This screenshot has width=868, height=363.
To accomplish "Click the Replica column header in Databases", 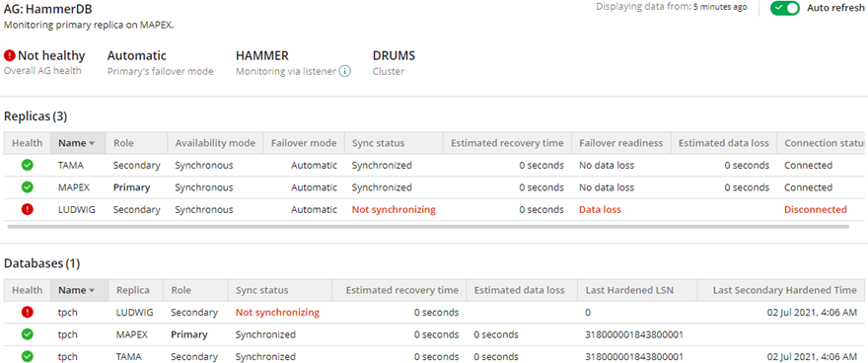I will pyautogui.click(x=136, y=290).
